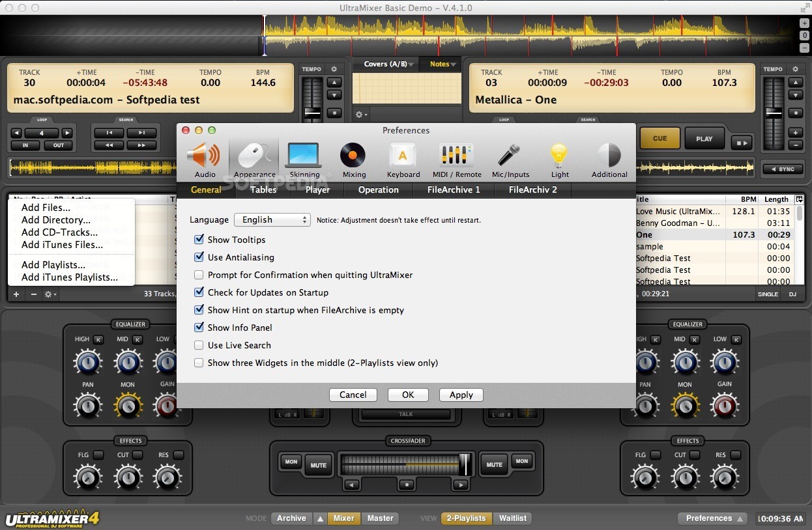Click the minus button under left playlist

(33, 294)
